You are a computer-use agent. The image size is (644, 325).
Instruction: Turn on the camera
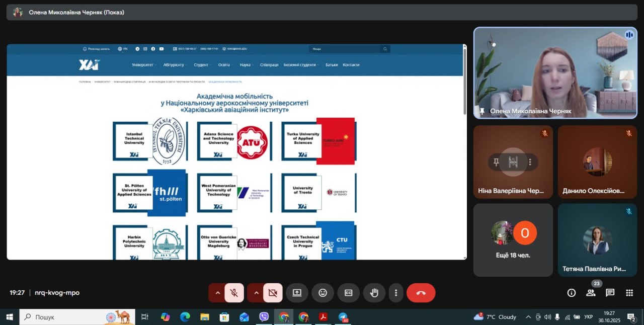[272, 293]
